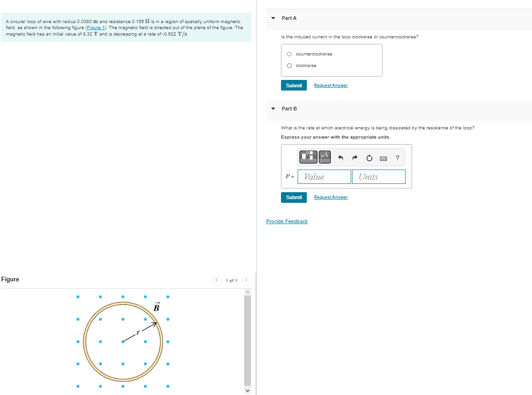The image size is (532, 395).
Task: Click the right arrow to view next figure
Action: click(246, 280)
